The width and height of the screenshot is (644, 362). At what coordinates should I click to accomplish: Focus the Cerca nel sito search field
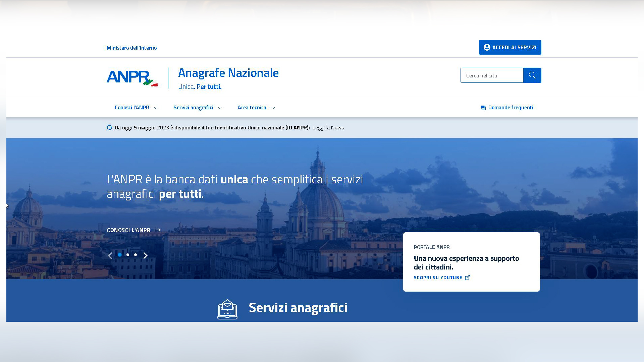(492, 75)
